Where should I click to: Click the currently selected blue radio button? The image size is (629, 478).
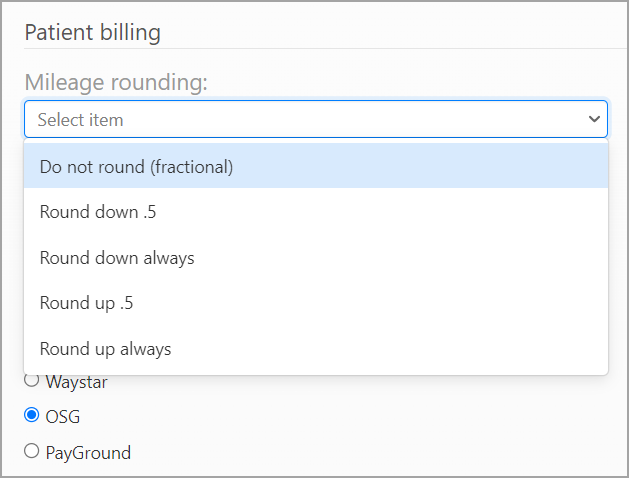coord(32,416)
